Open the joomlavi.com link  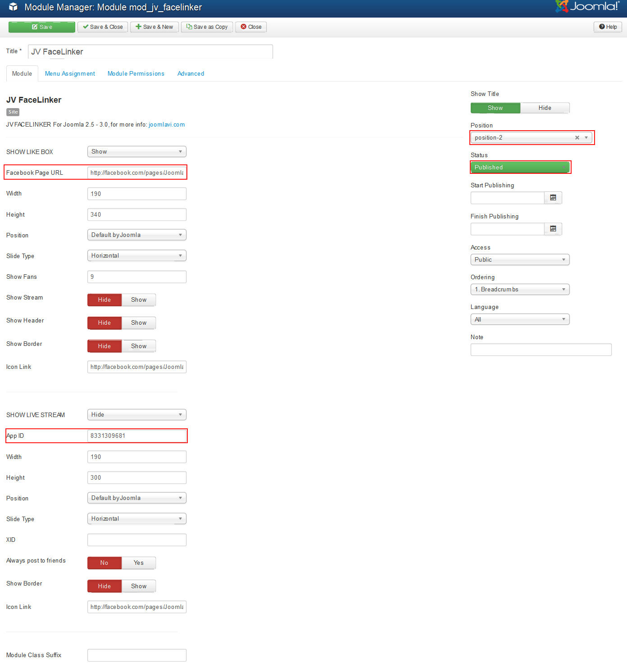point(167,125)
